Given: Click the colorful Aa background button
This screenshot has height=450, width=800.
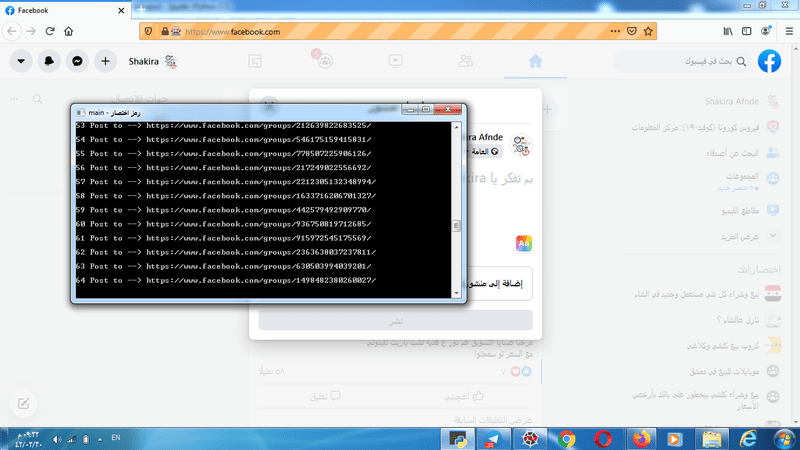Looking at the screenshot, I should [523, 243].
